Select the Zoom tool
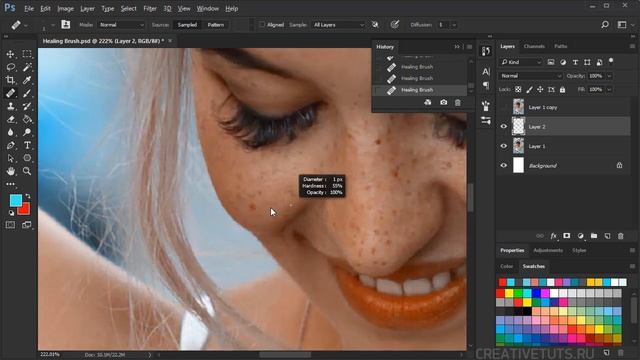640x360 pixels. [27, 171]
